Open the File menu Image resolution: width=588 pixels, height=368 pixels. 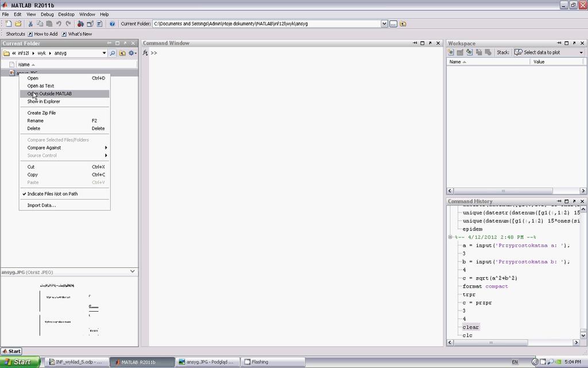point(6,14)
